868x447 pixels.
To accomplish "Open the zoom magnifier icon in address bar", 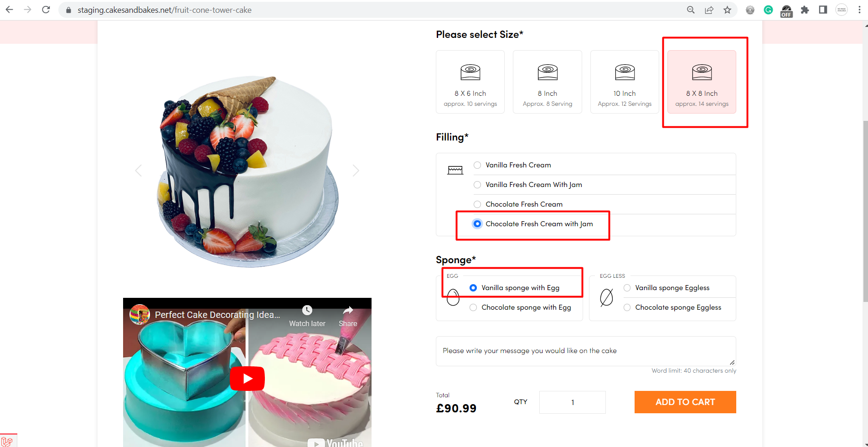I will point(691,10).
